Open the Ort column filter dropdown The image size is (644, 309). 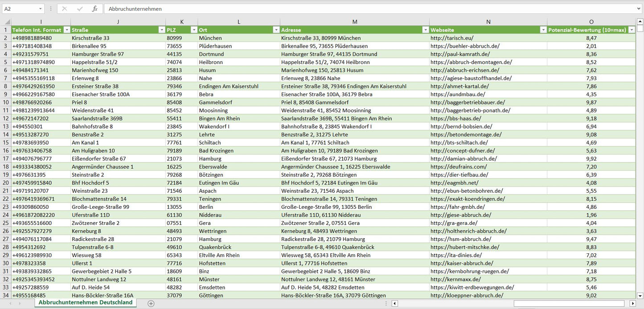276,30
